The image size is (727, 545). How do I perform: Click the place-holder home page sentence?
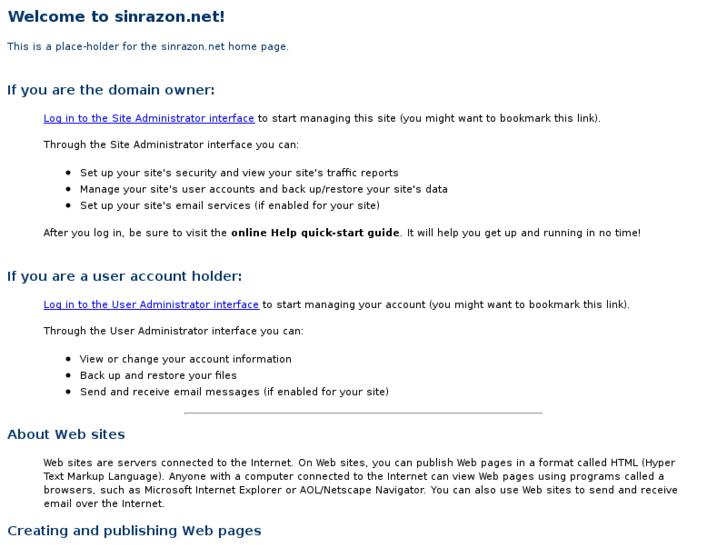pos(148,46)
